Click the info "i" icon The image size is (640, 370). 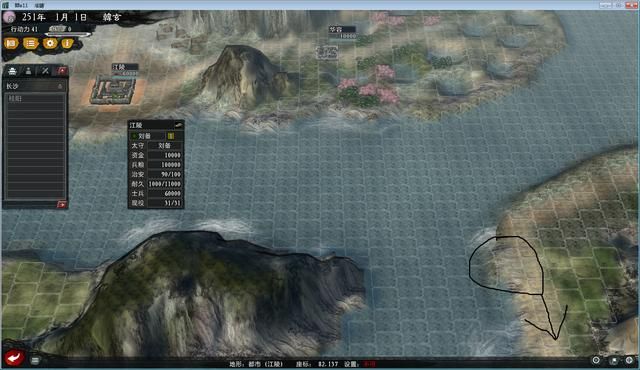(x=67, y=43)
